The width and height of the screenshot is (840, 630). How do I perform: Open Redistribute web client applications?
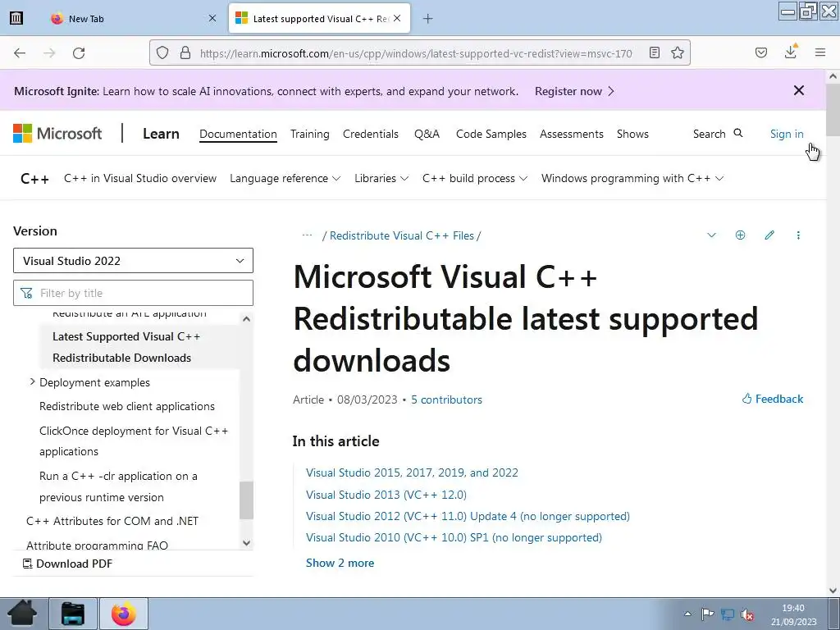point(127,406)
